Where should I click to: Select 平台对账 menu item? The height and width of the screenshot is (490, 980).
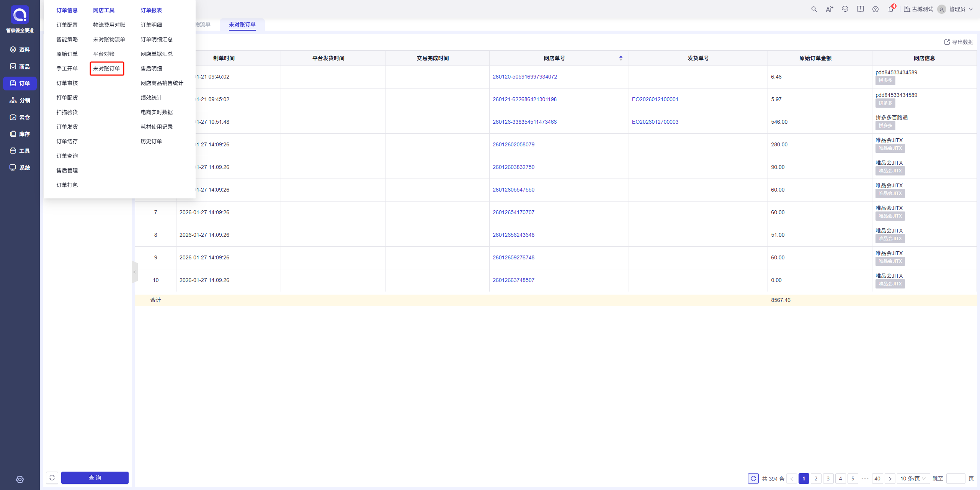104,54
